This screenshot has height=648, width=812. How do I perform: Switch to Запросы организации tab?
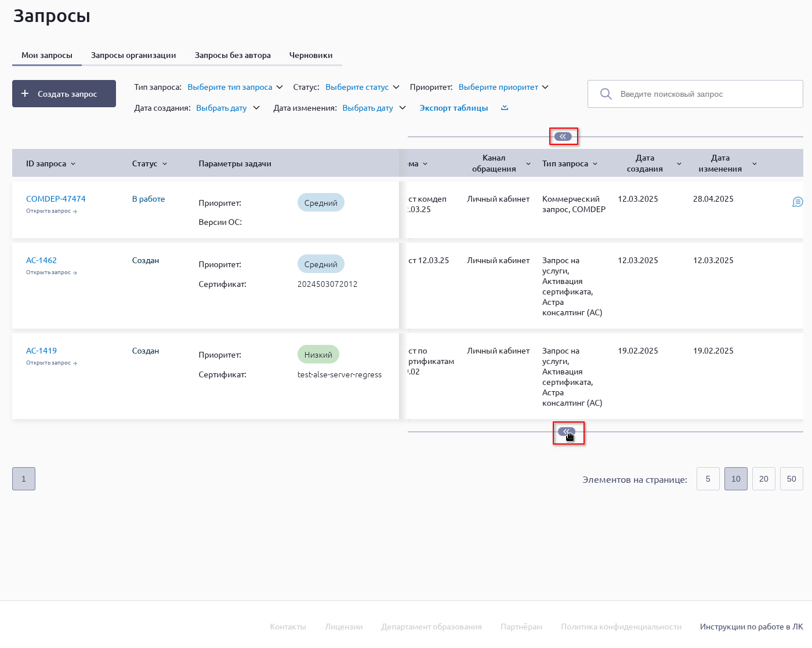point(133,55)
